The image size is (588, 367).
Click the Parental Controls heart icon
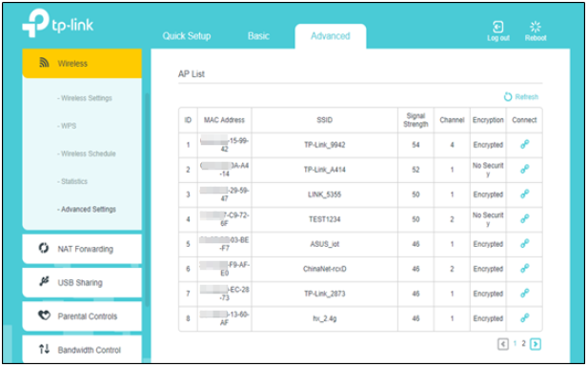[44, 316]
